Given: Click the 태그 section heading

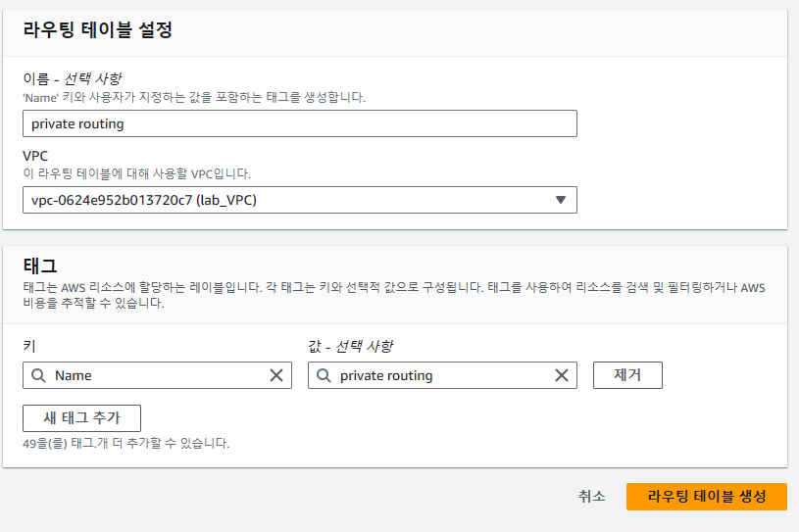Looking at the screenshot, I should [x=40, y=266].
